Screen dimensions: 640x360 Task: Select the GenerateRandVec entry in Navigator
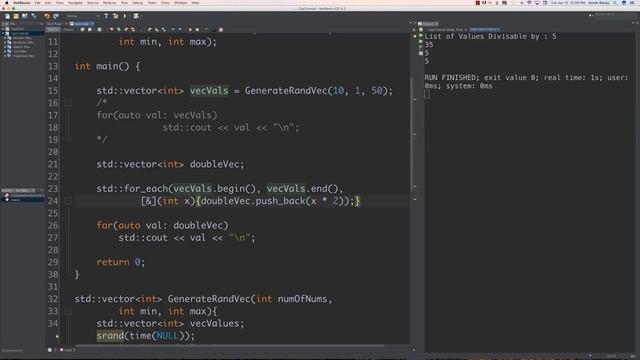[24, 196]
